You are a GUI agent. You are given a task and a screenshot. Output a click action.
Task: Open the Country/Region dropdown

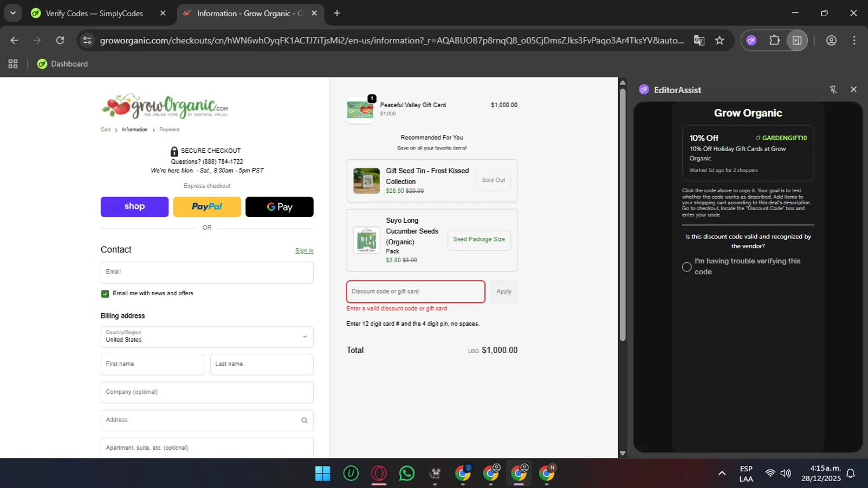coord(207,337)
